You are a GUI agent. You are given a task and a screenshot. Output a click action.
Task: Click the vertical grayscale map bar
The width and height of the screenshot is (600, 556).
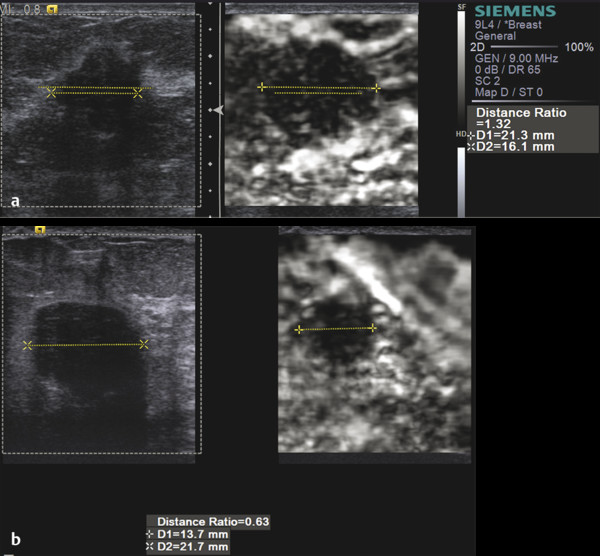461,70
